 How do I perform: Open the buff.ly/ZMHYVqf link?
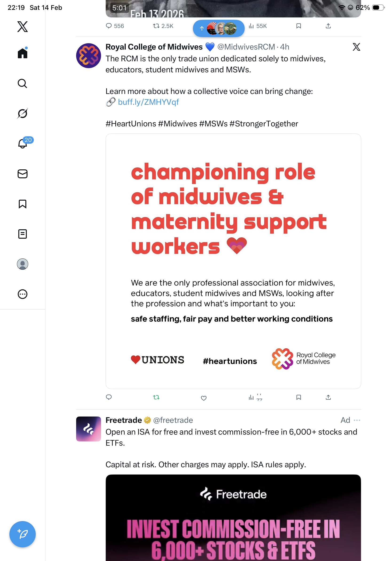click(148, 102)
